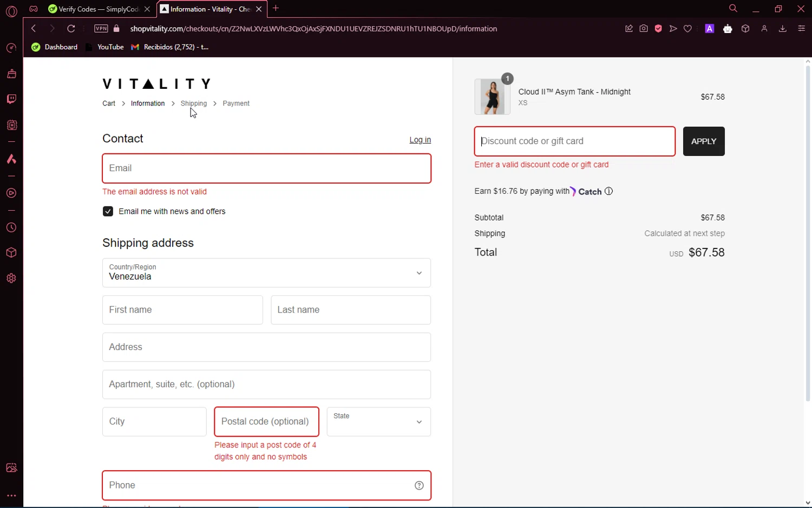Click the Cart breadcrumb link

click(109, 103)
